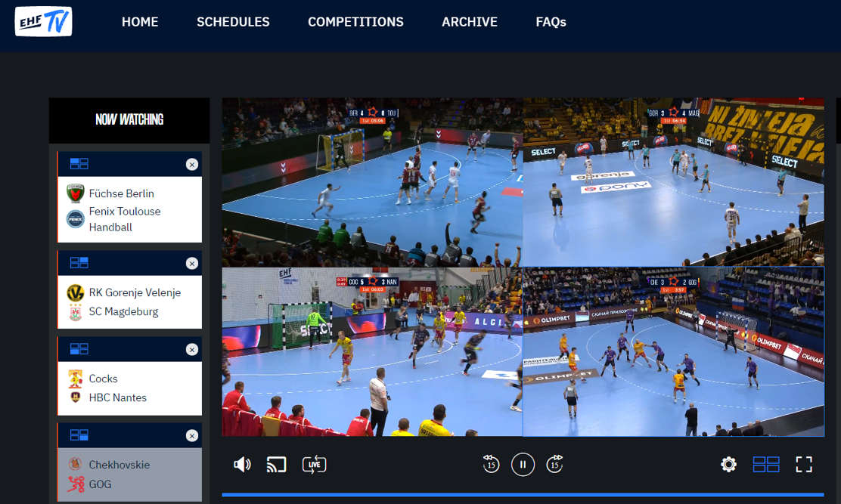Open the FAQs page
Viewport: 841px width, 504px height.
(x=551, y=22)
